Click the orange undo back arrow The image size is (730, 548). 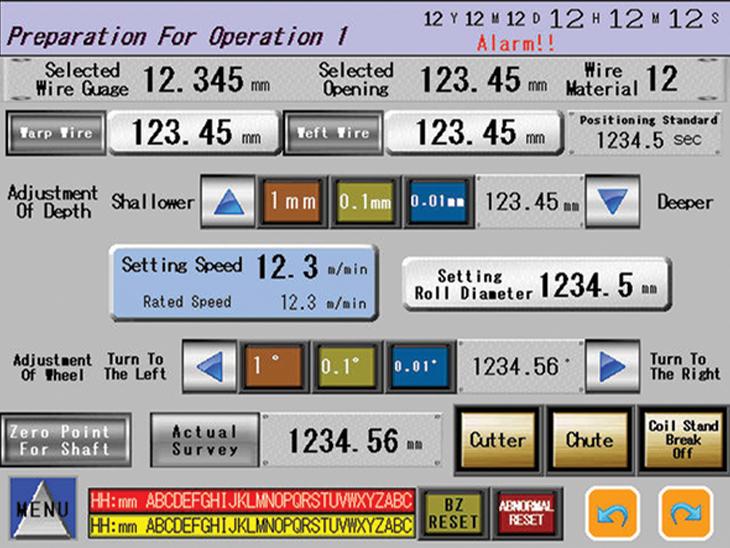pyautogui.click(x=611, y=513)
